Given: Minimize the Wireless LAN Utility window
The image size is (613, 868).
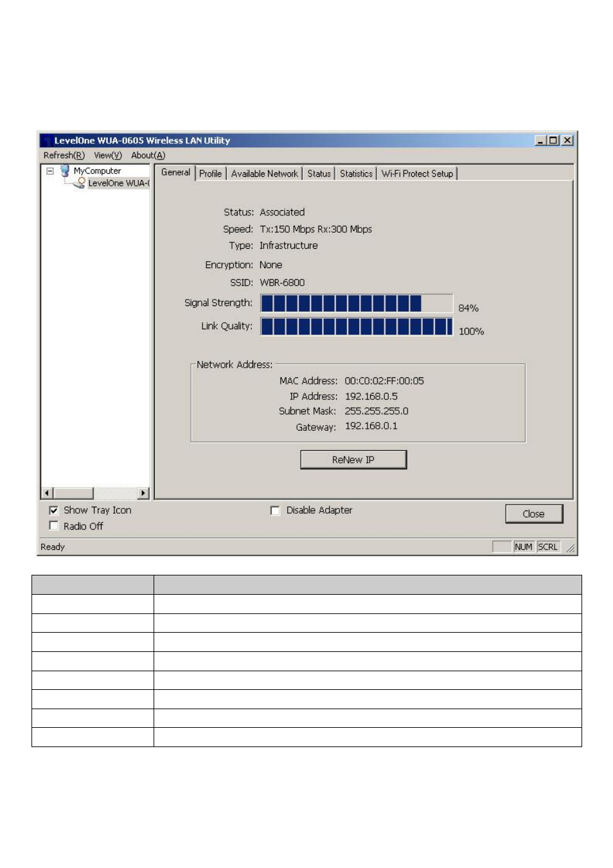Looking at the screenshot, I should (x=540, y=140).
